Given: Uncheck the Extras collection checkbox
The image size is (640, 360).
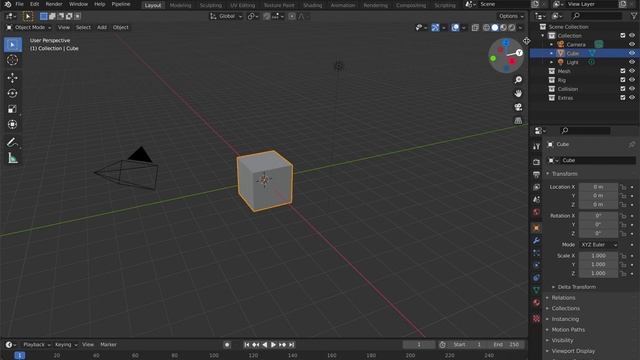Looking at the screenshot, I should 623,98.
